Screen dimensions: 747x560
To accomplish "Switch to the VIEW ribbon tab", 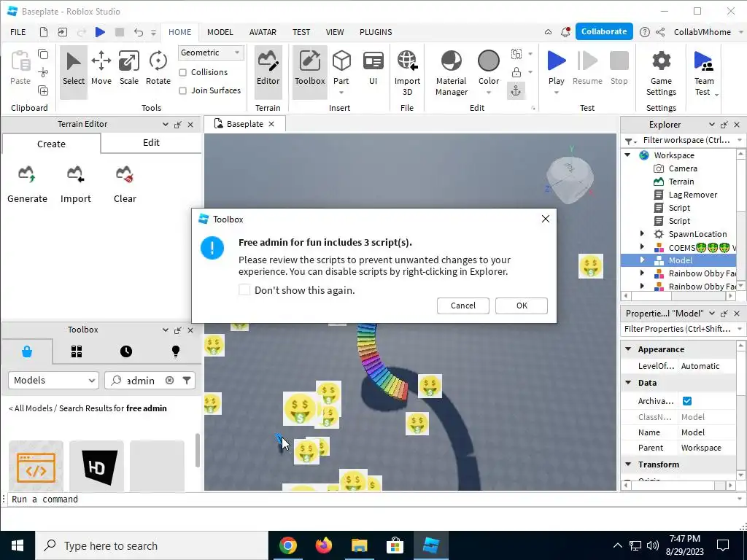I will [x=334, y=32].
